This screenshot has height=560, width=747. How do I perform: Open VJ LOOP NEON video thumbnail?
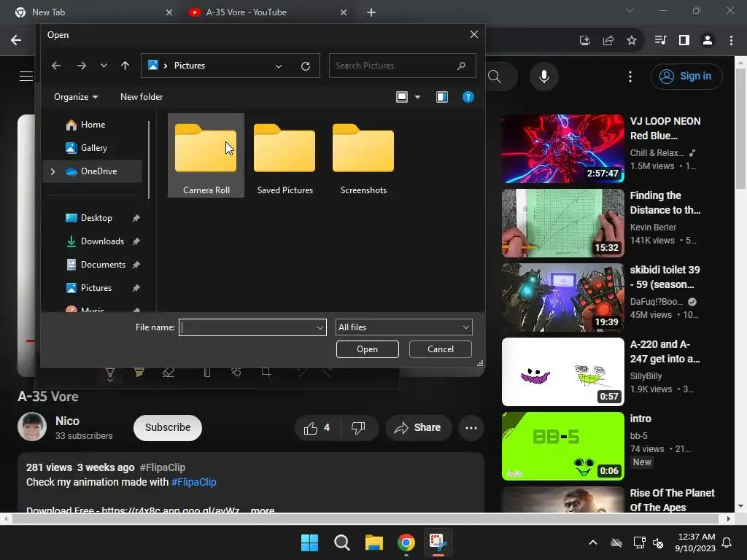click(x=563, y=149)
